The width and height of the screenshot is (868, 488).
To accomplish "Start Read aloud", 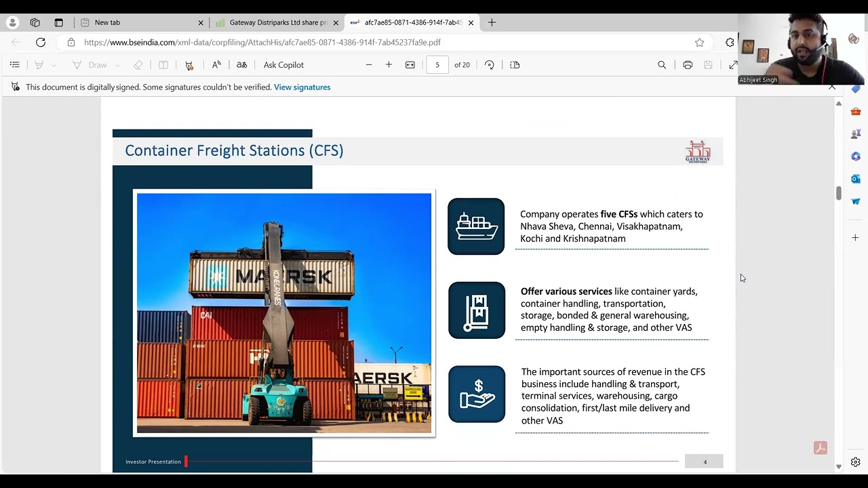I will [x=216, y=65].
